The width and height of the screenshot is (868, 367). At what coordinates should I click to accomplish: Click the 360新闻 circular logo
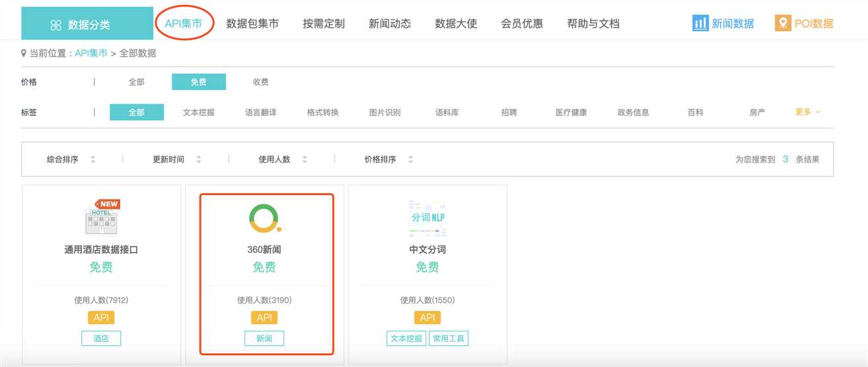coord(265,218)
